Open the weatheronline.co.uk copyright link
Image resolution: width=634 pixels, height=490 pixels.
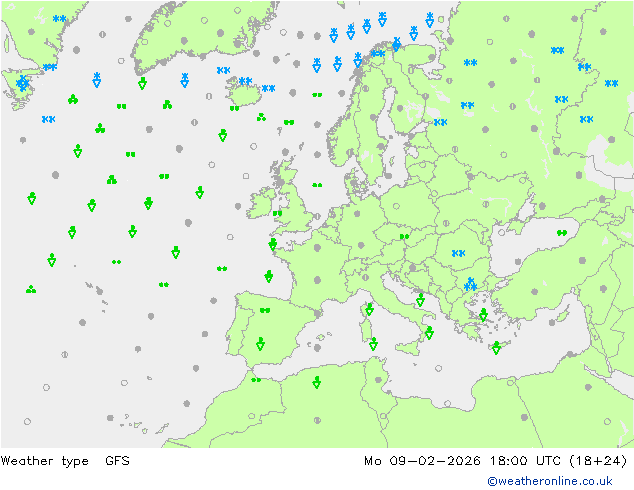coord(557,481)
